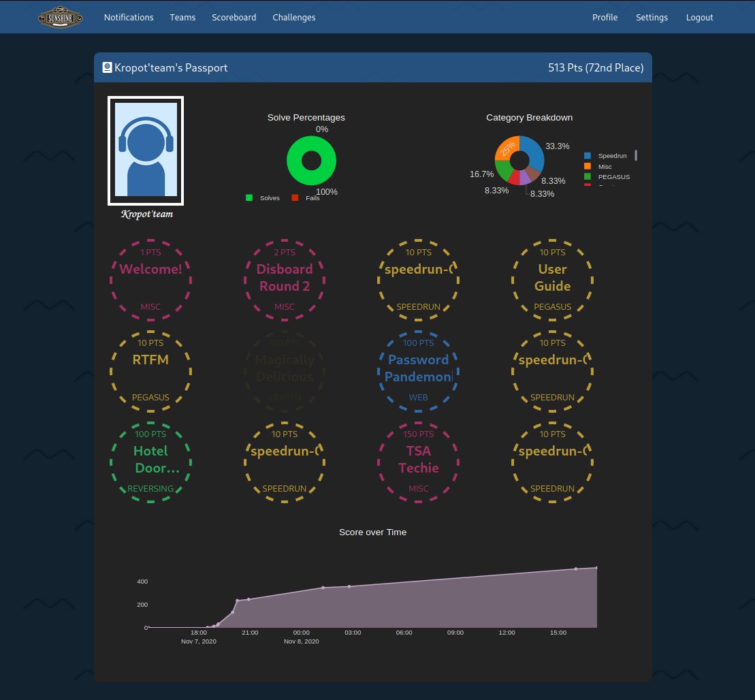Open the faded Magically Delicious badge
This screenshot has height=700, width=755.
pyautogui.click(x=285, y=371)
